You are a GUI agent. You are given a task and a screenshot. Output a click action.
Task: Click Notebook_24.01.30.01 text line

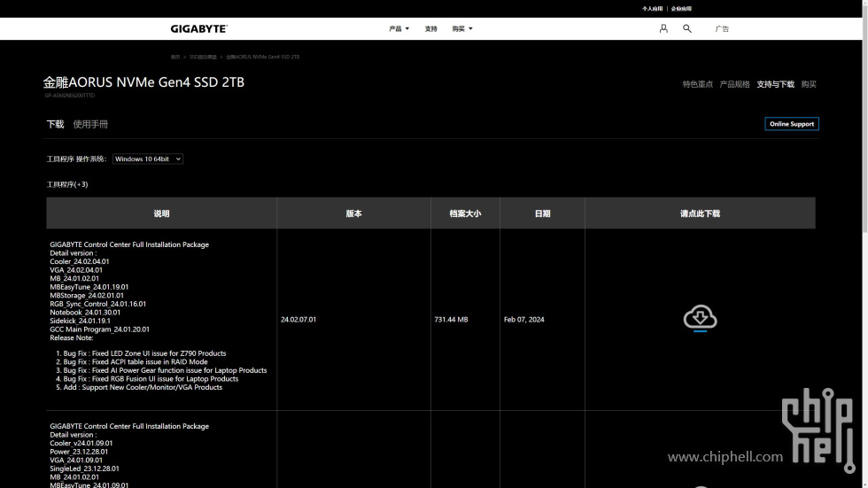[85, 313]
